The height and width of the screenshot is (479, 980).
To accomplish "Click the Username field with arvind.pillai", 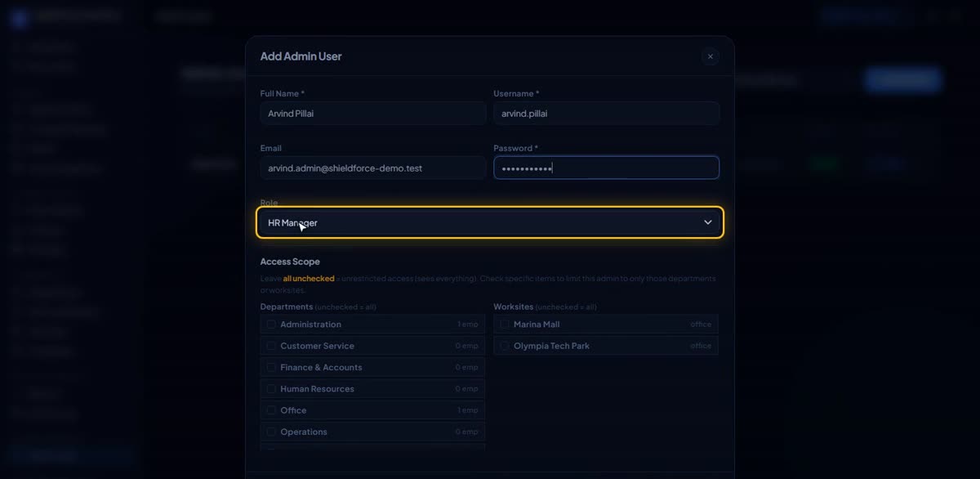I will point(606,114).
